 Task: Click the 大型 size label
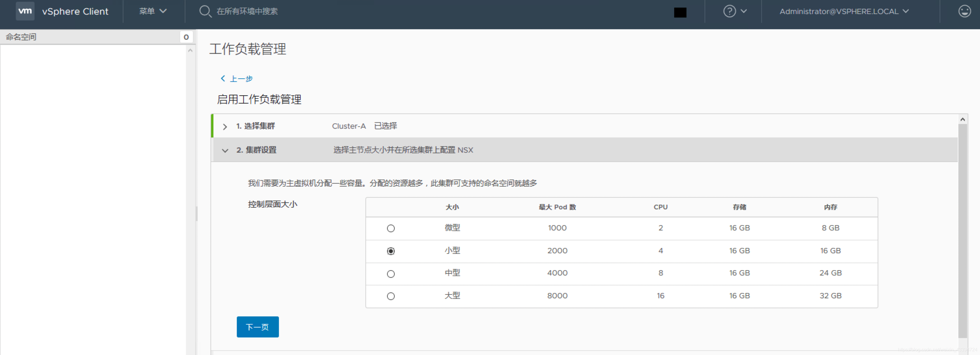point(452,296)
